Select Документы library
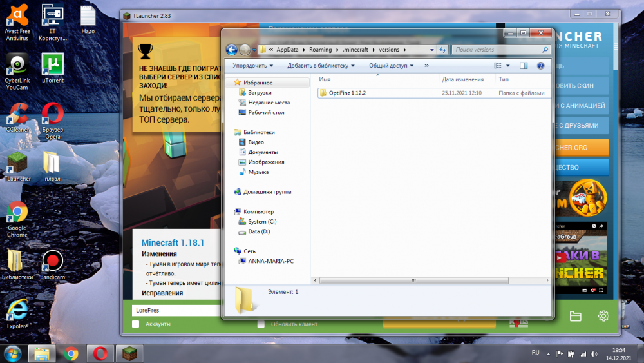644x363 pixels. 263,152
